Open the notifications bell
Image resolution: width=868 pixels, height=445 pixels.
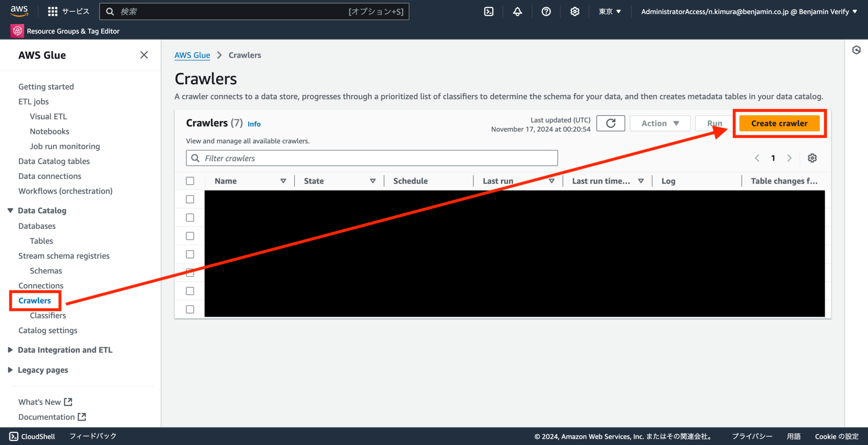517,11
